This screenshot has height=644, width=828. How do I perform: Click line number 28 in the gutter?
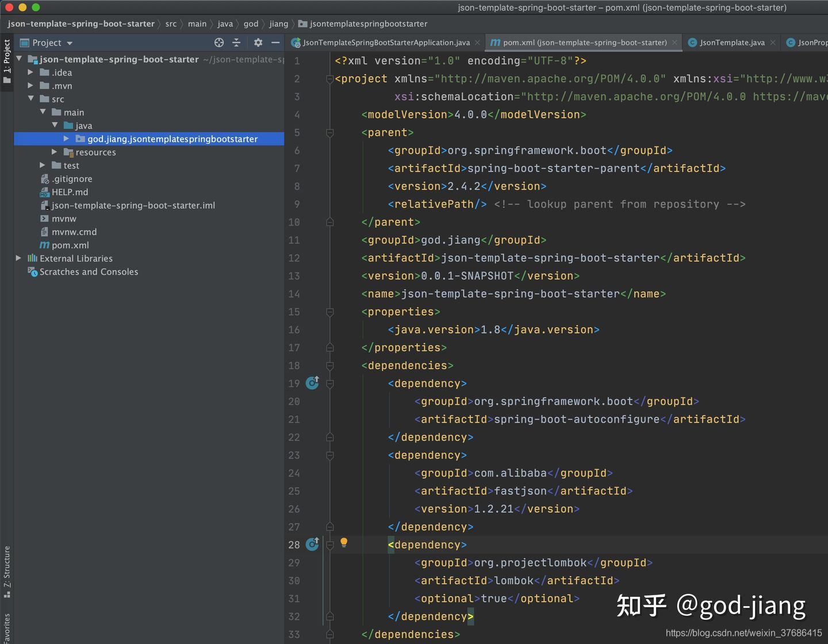click(x=294, y=545)
